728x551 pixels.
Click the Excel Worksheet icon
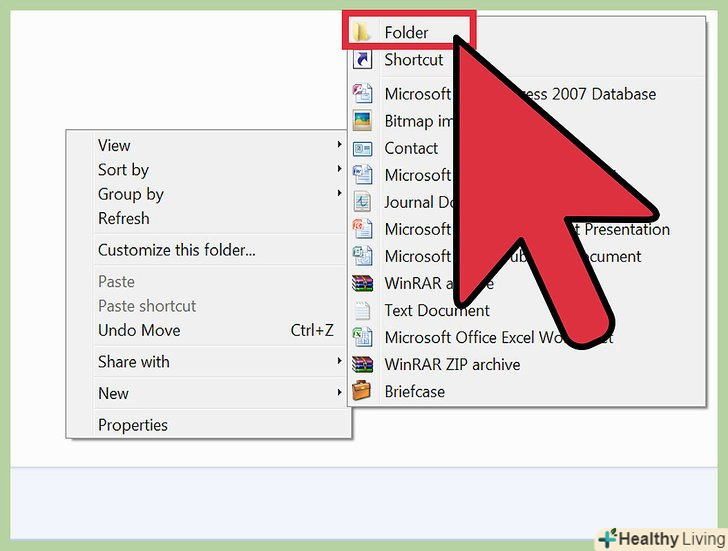tap(362, 337)
